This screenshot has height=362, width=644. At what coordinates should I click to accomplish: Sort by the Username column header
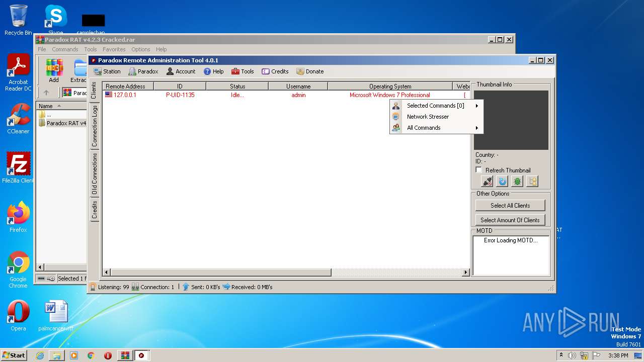(x=298, y=86)
